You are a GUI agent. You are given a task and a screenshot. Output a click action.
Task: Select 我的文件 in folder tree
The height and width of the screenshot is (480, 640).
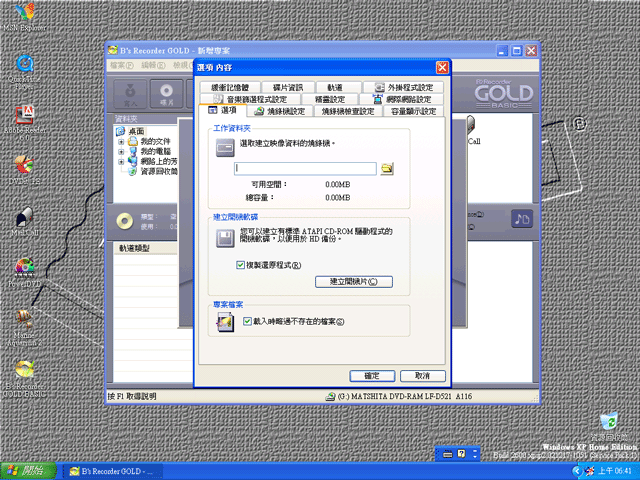click(x=155, y=142)
